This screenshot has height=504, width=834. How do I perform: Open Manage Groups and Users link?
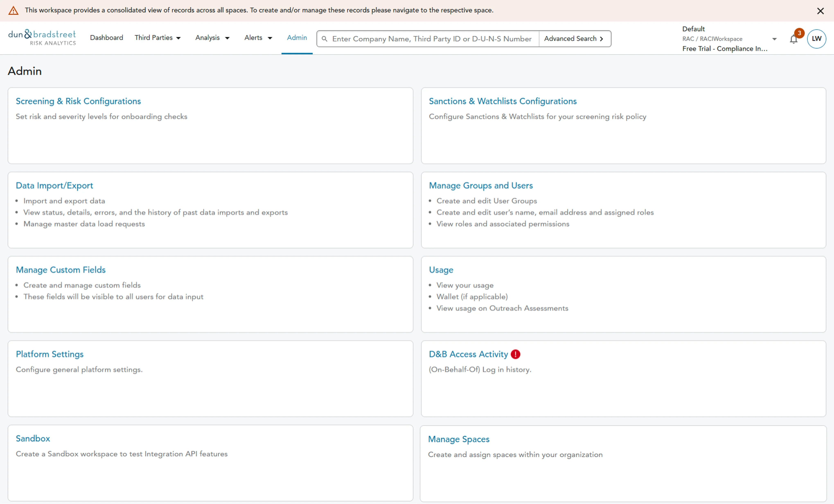pos(480,185)
